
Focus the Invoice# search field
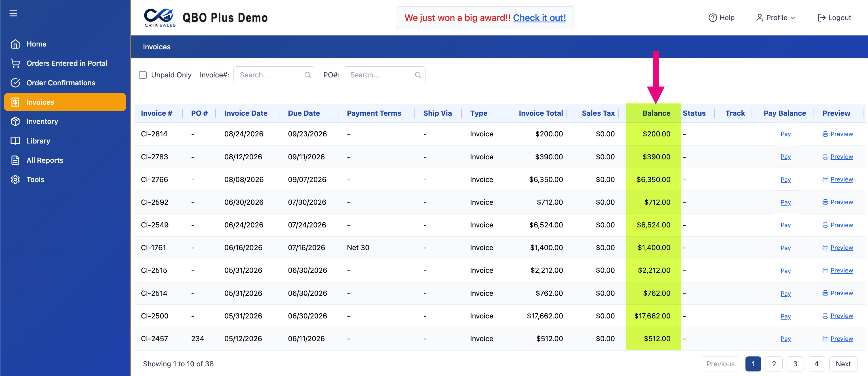[274, 75]
